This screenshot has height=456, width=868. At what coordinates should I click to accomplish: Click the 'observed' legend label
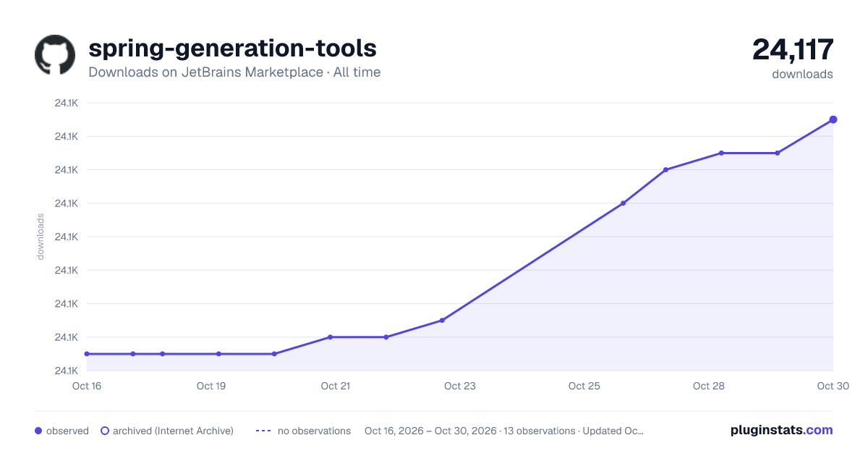pyautogui.click(x=67, y=431)
